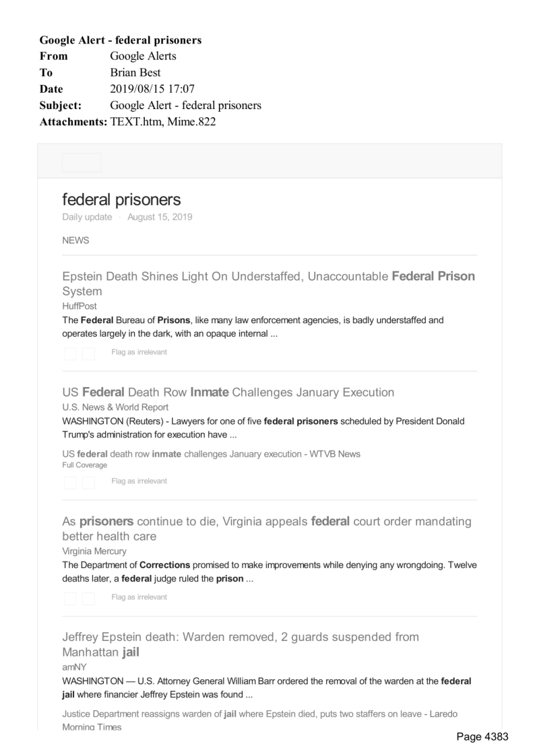Click the first share icon under the Virginia Mercury article
This screenshot has width=535, height=756.
tap(70, 598)
